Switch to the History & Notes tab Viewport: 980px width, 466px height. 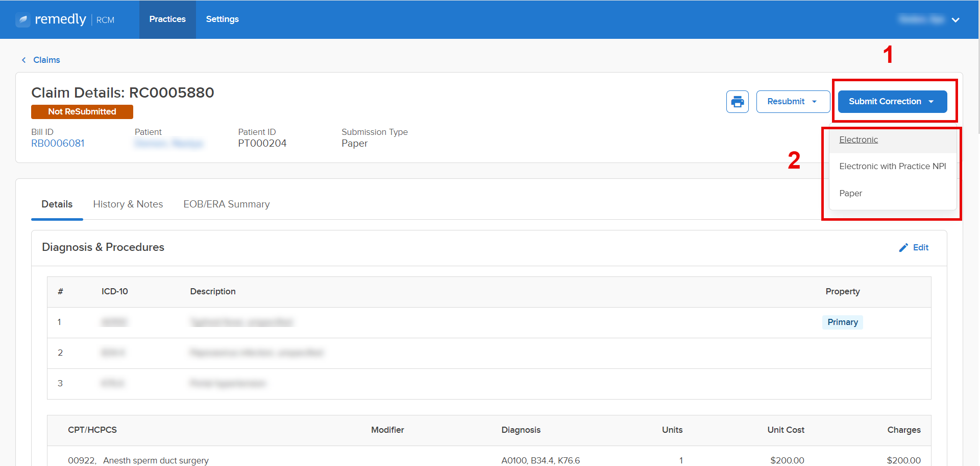128,204
